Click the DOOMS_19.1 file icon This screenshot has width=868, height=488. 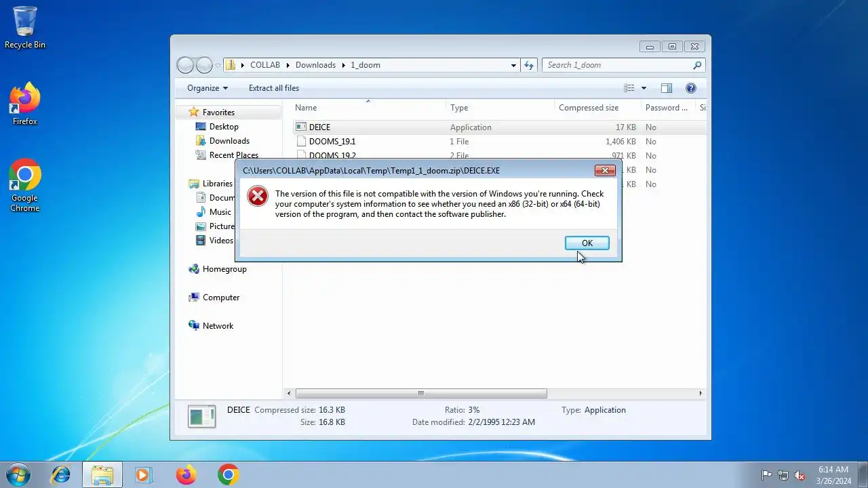click(x=301, y=142)
